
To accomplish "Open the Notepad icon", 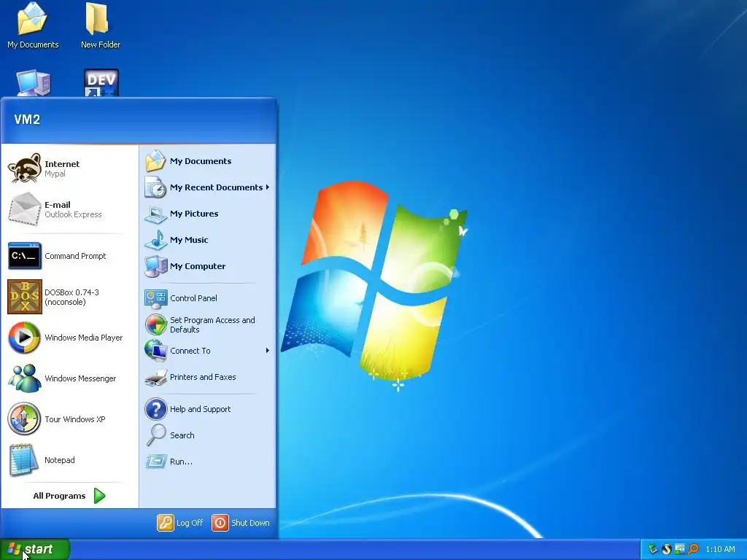I will click(x=23, y=460).
